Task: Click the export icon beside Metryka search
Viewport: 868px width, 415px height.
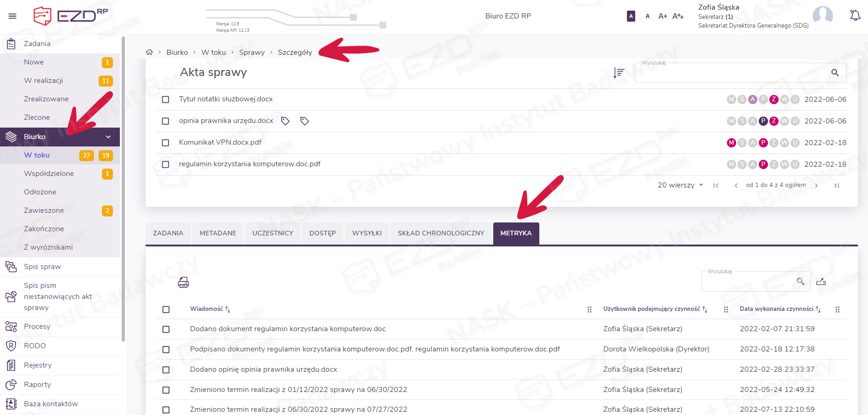Action: pos(821,281)
